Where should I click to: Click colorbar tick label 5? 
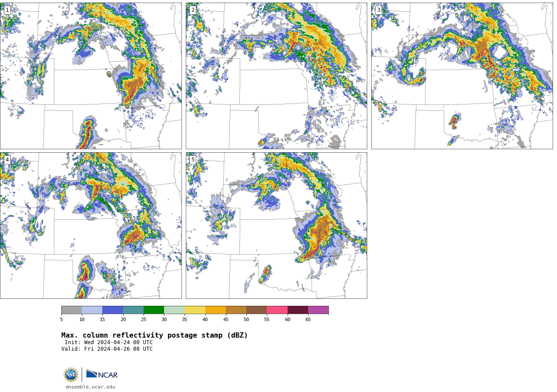click(x=61, y=320)
